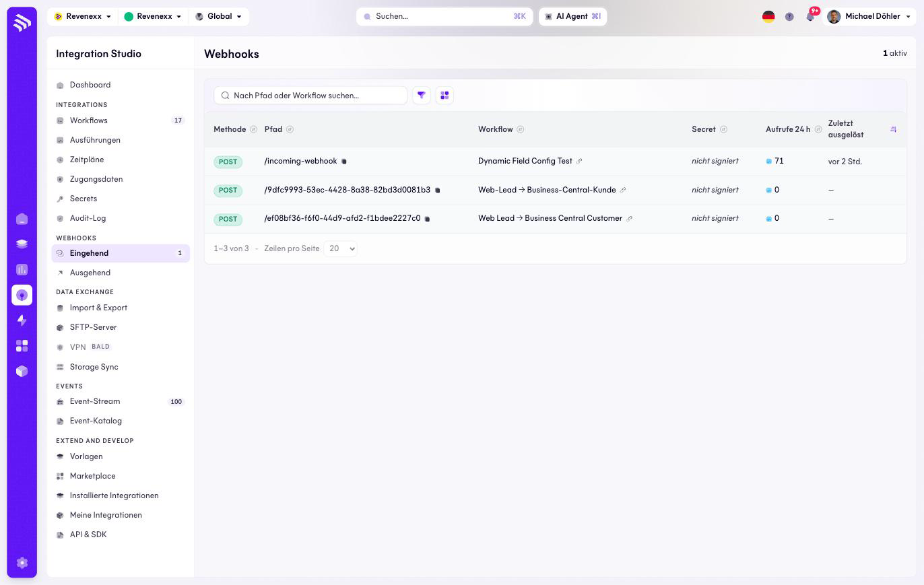Open the stacked layers icon in the left rail
The width and height of the screenshot is (924, 585).
[x=22, y=244]
